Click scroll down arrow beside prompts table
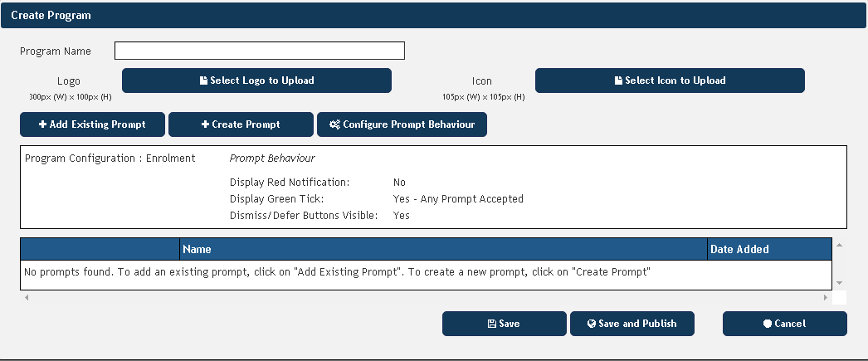This screenshot has height=361, width=868. point(839,283)
